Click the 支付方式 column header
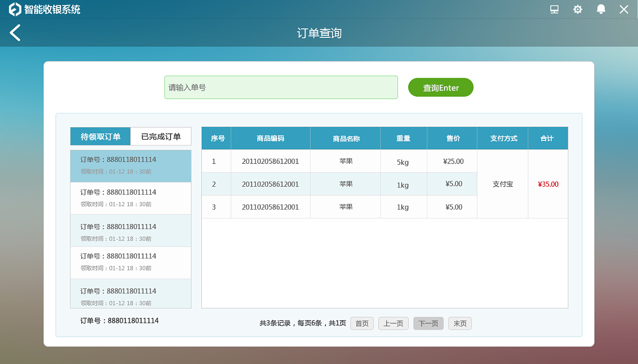Screen dimensions: 638x364 502,138
